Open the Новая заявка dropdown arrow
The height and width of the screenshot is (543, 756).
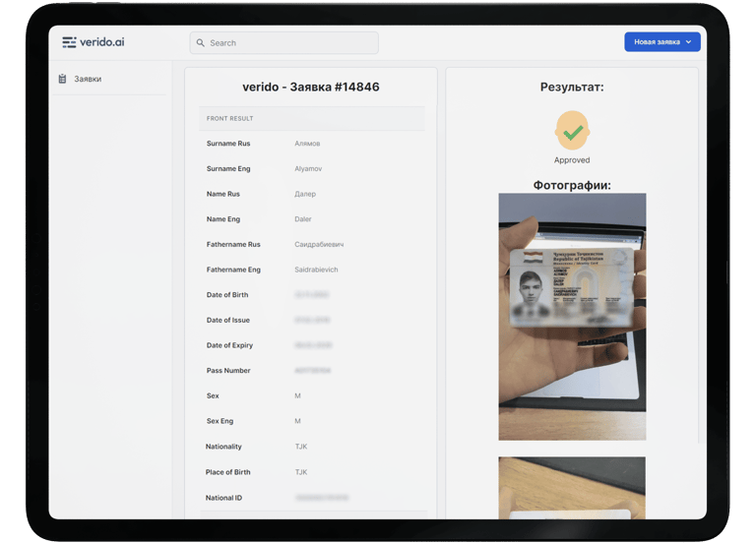688,42
